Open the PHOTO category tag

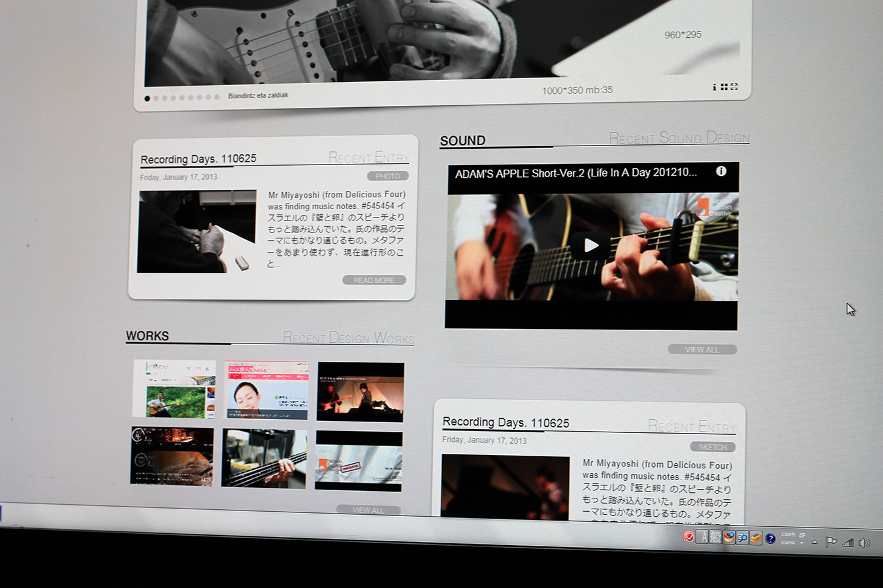point(388,176)
